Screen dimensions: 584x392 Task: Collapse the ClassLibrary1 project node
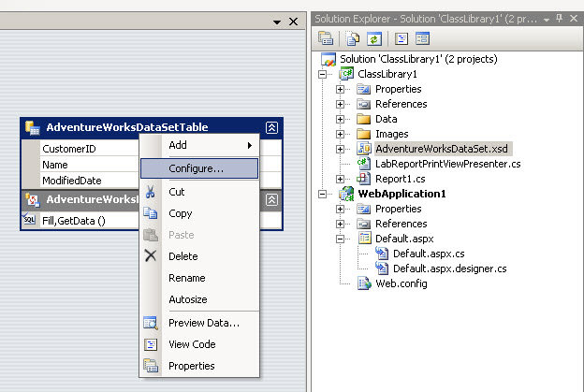tap(323, 74)
